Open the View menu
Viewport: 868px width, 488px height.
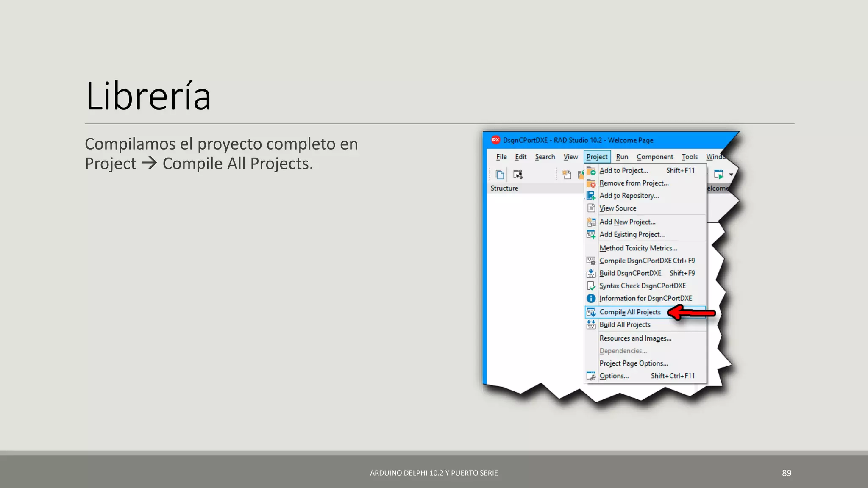(x=570, y=157)
